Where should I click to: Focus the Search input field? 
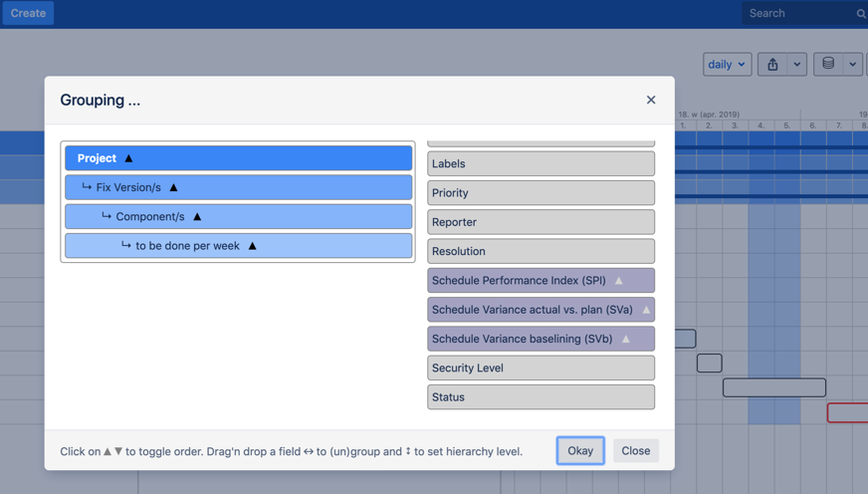click(x=796, y=14)
